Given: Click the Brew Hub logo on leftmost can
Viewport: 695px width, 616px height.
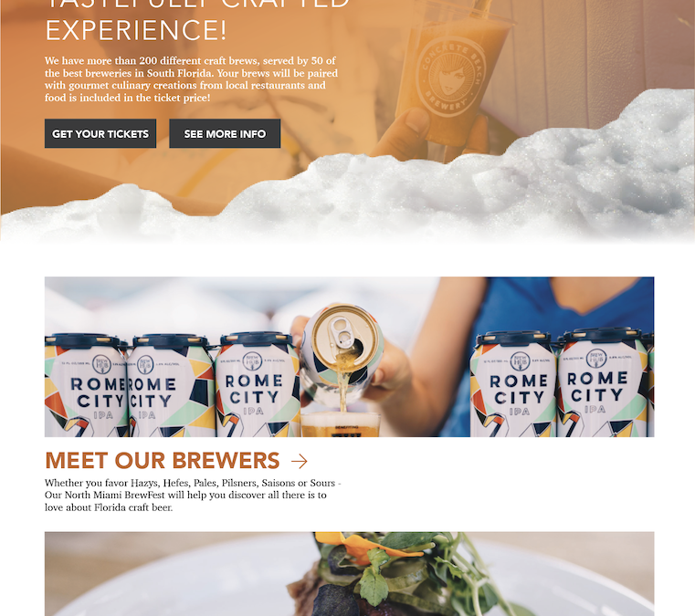Looking at the screenshot, I should click(102, 363).
